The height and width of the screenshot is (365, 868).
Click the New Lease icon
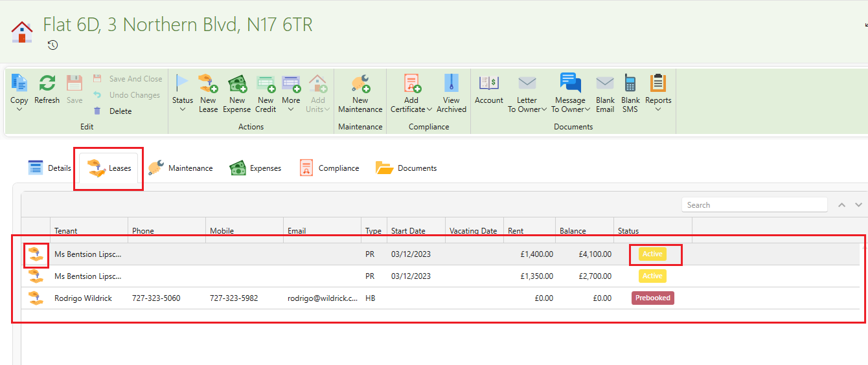208,83
